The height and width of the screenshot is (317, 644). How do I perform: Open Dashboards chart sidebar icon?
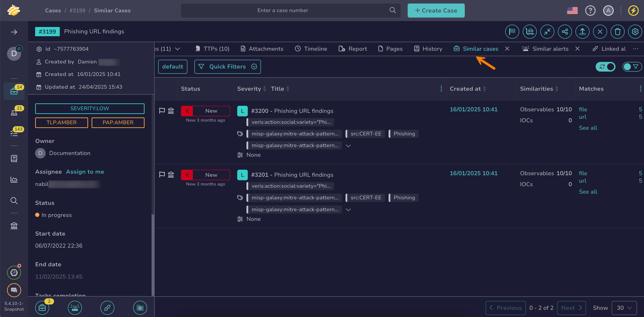click(14, 179)
